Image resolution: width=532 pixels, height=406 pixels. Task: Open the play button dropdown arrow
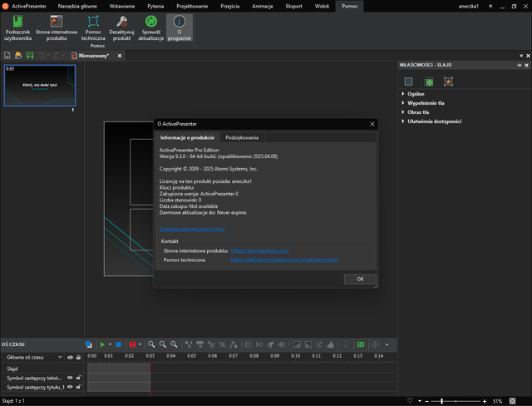[x=110, y=344]
